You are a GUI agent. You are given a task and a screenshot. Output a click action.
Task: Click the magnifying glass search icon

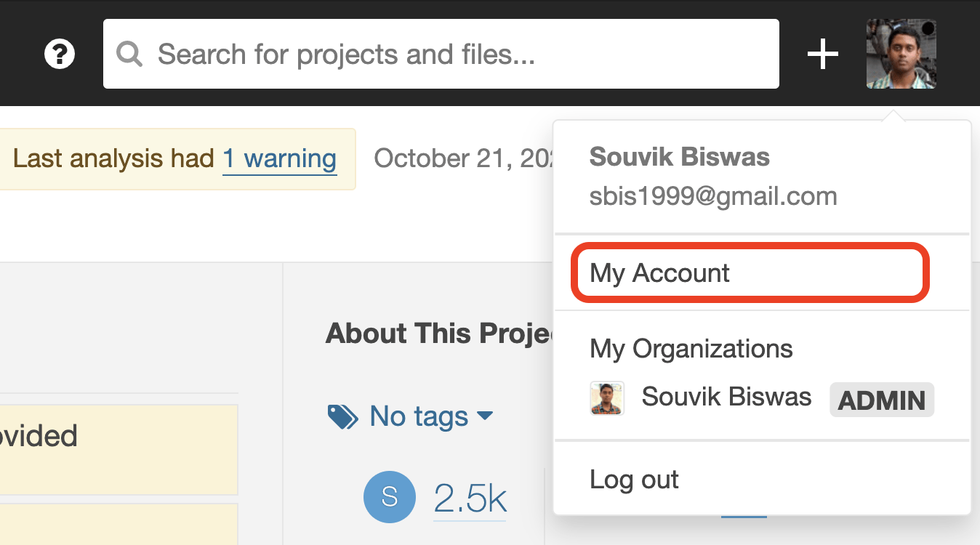(x=129, y=54)
